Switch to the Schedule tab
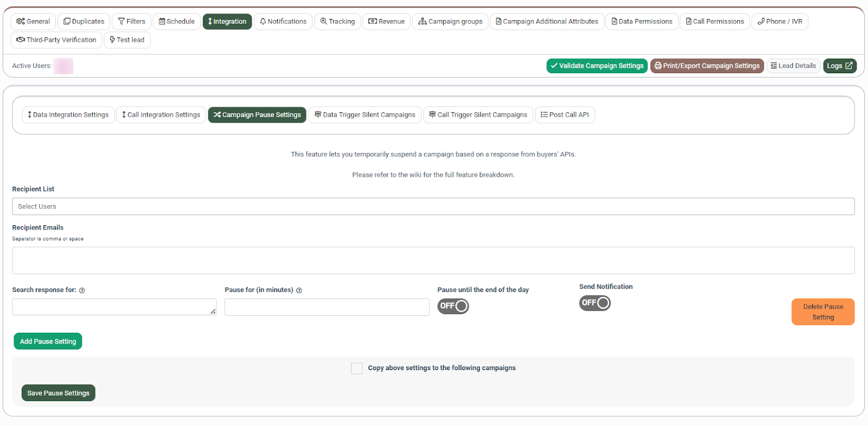 (177, 22)
